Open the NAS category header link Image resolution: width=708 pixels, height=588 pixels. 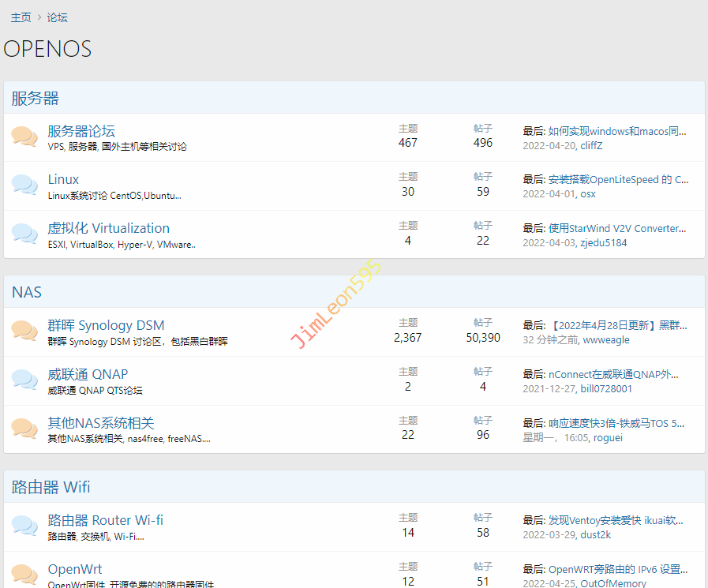(27, 292)
